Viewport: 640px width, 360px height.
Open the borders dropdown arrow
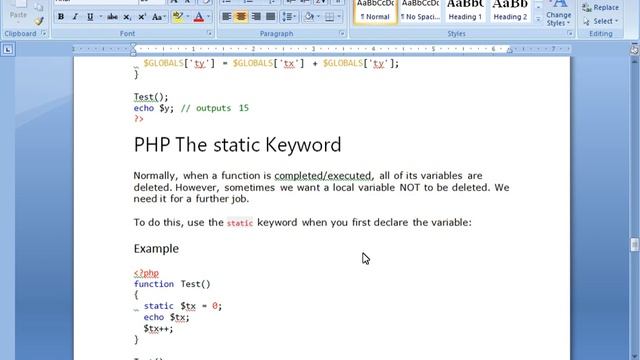click(339, 17)
